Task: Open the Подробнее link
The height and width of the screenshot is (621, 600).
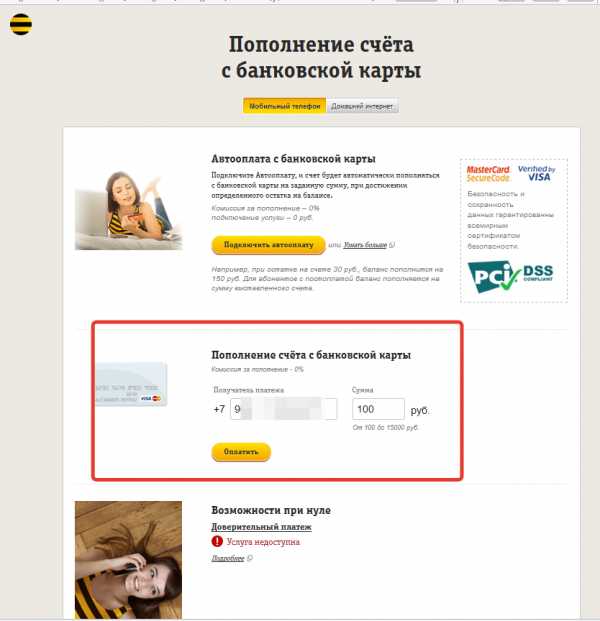Action: (228, 558)
